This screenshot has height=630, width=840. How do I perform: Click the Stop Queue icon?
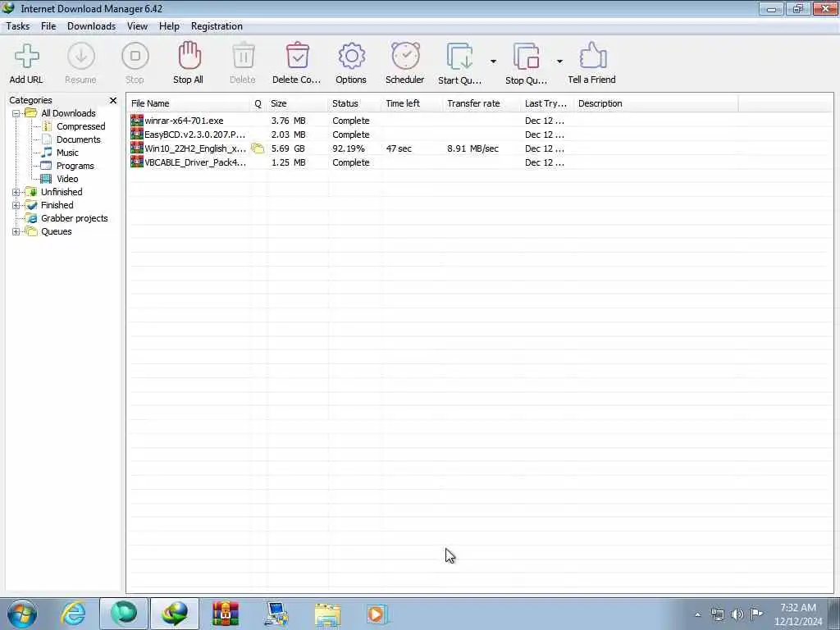(526, 57)
